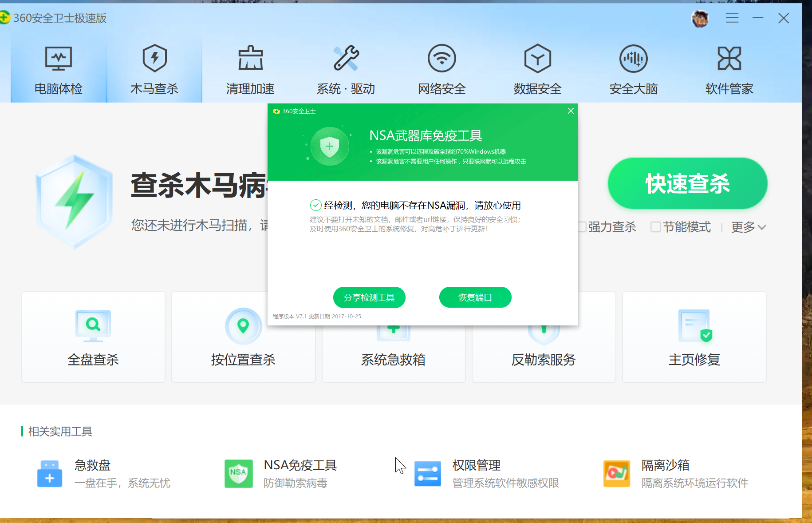
Task: Click the 恢复端口 button
Action: click(x=475, y=297)
